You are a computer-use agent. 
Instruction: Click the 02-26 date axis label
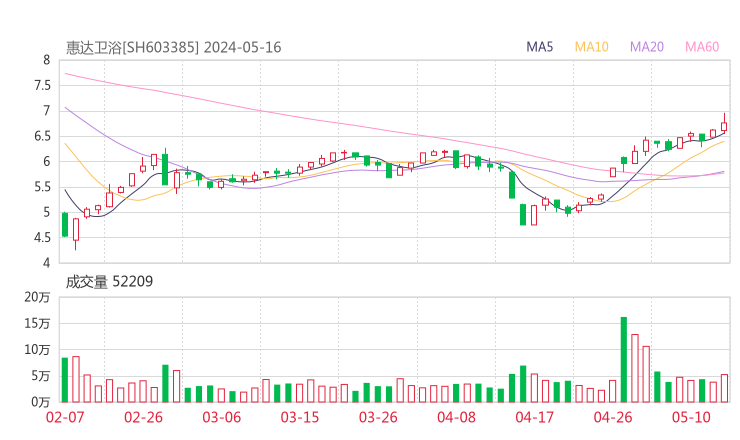[x=143, y=417]
